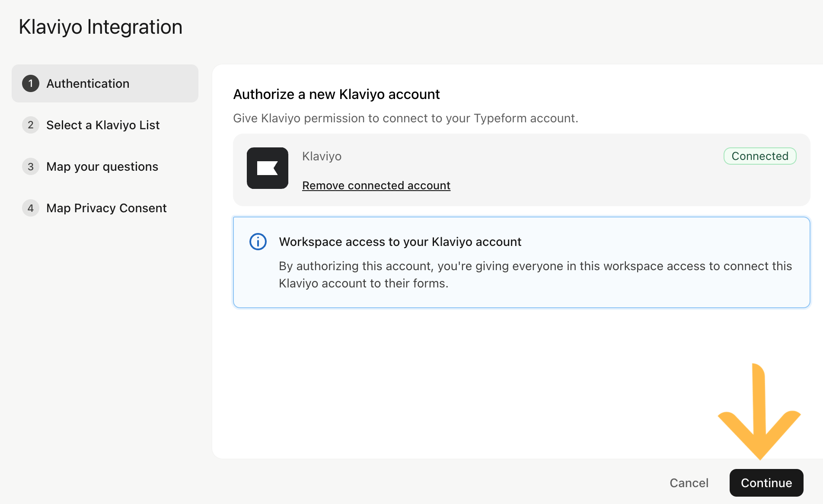Go to Select a Klaviyo List step

(x=105, y=125)
